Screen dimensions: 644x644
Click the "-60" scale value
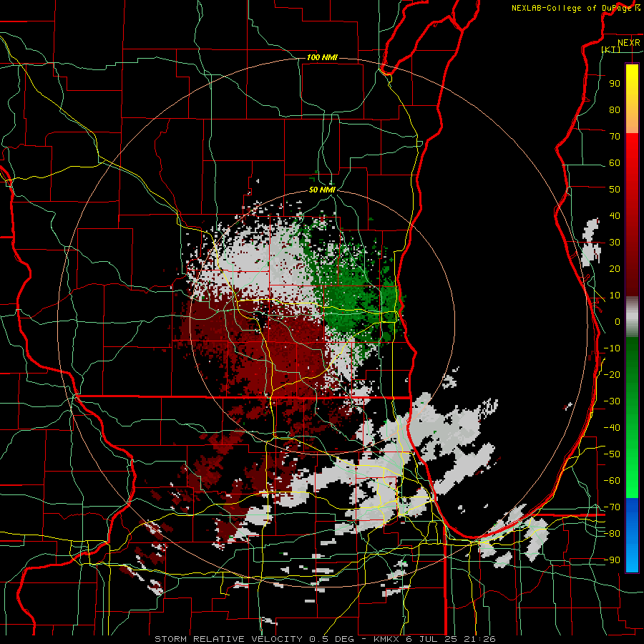coord(612,481)
